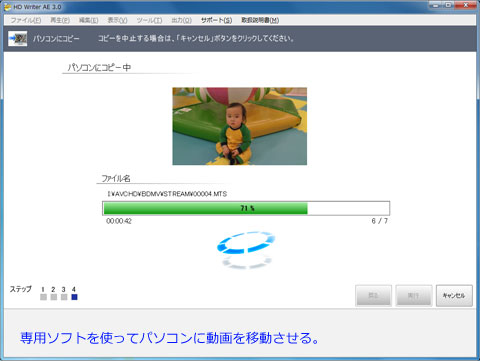Open the ファイル(F) menu
This screenshot has width=480, height=361.
[x=26, y=20]
